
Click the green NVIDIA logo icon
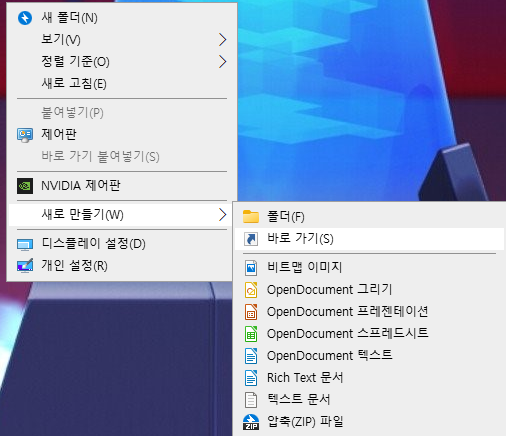click(25, 186)
